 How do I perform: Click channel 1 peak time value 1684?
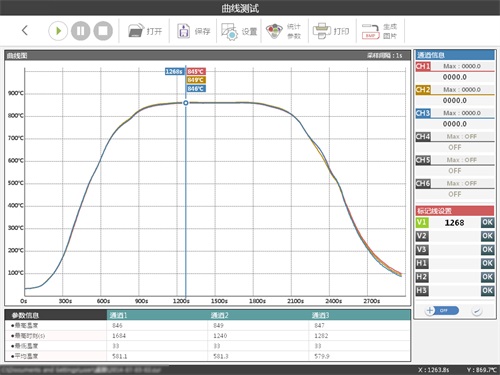[x=119, y=336]
